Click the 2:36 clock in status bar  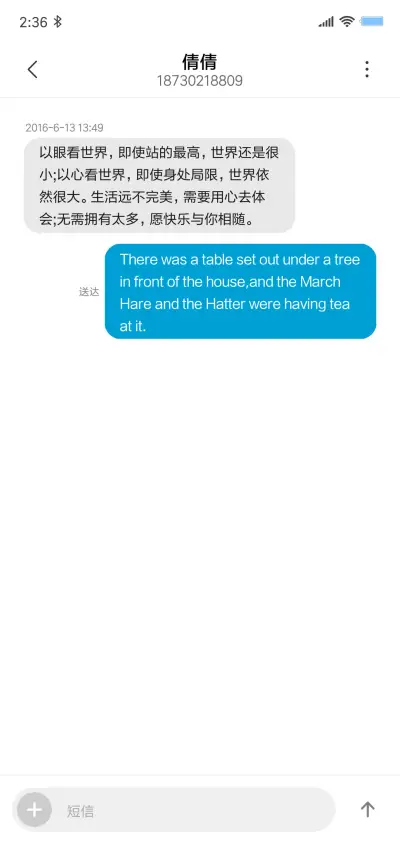(x=33, y=22)
